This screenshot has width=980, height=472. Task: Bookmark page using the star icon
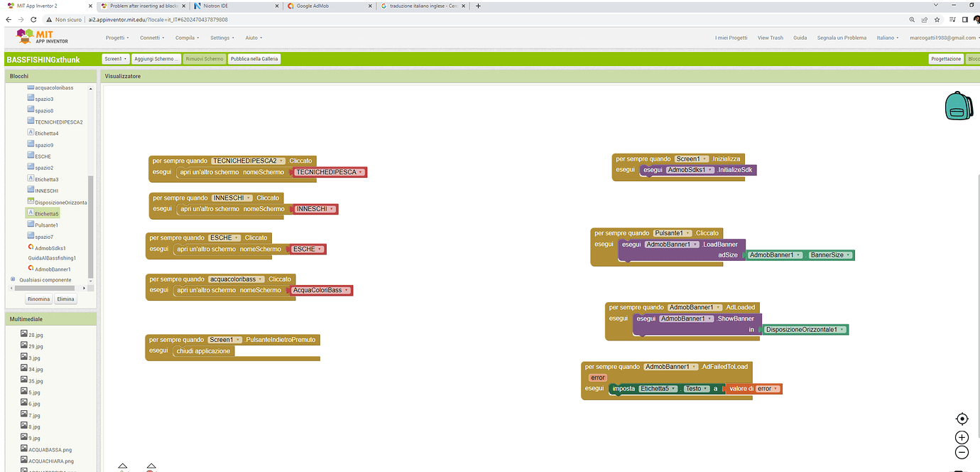tap(937, 20)
